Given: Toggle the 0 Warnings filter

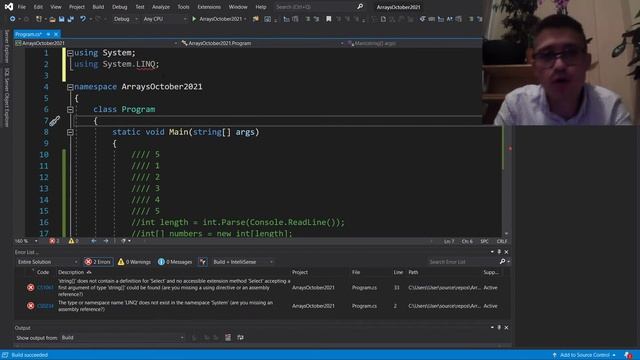Looking at the screenshot, I should pyautogui.click(x=134, y=262).
